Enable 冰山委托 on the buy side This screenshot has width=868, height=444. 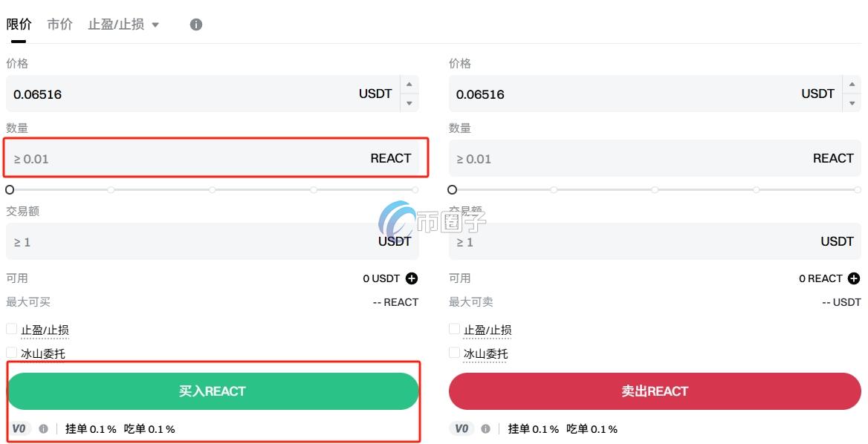(11, 353)
